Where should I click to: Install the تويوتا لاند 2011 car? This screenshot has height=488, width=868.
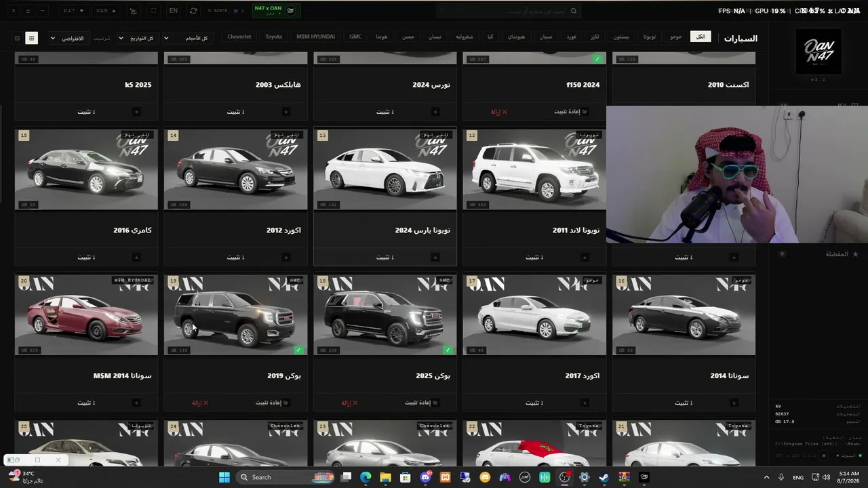point(534,258)
